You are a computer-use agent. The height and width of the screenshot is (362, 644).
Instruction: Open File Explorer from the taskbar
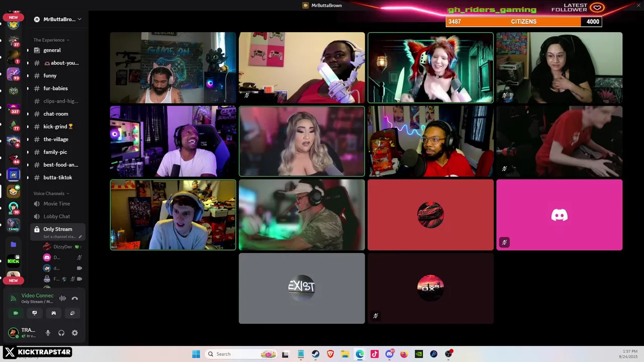tap(345, 354)
